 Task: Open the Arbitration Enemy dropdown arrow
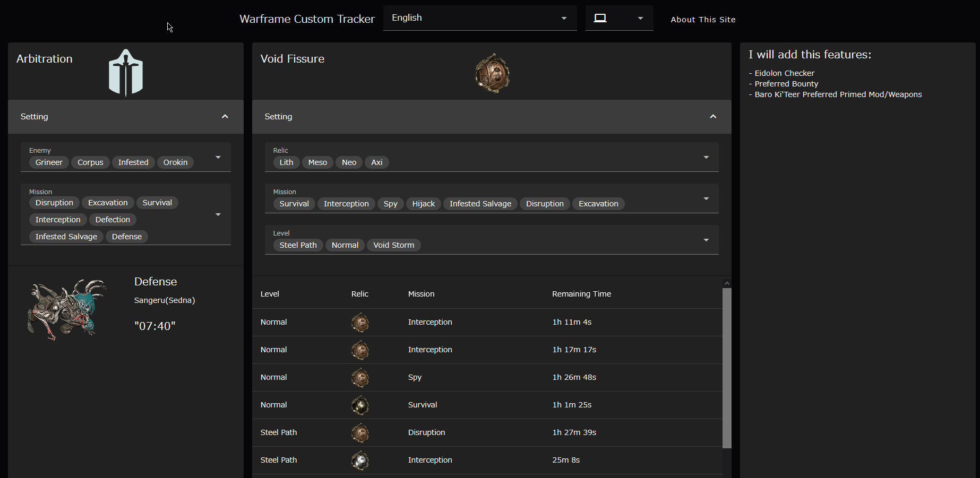(x=218, y=157)
